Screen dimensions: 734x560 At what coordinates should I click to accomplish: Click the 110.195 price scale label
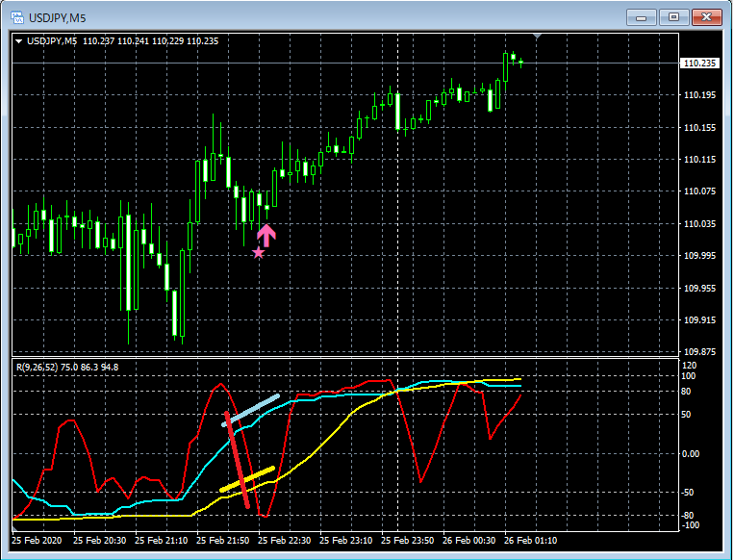click(699, 95)
